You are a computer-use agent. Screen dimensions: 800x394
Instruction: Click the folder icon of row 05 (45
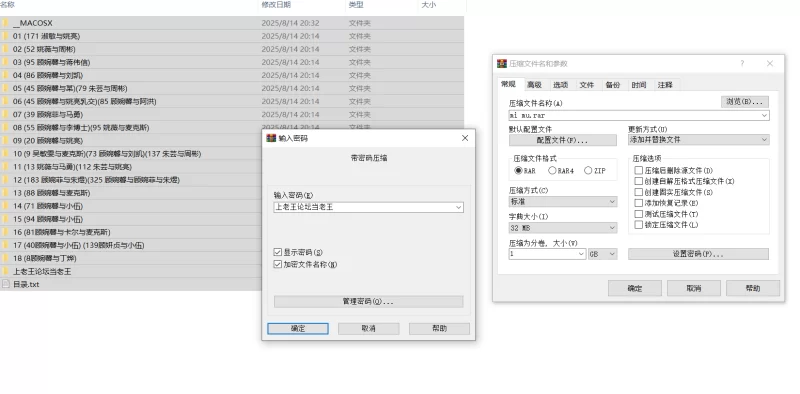click(5, 88)
